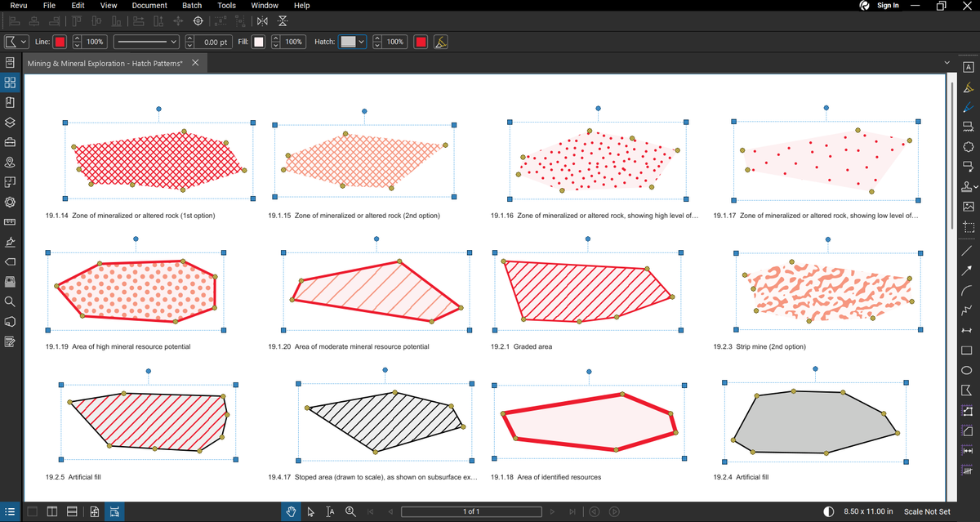The image size is (980, 522).
Task: Pick the white Fill color swatch
Action: click(x=258, y=42)
